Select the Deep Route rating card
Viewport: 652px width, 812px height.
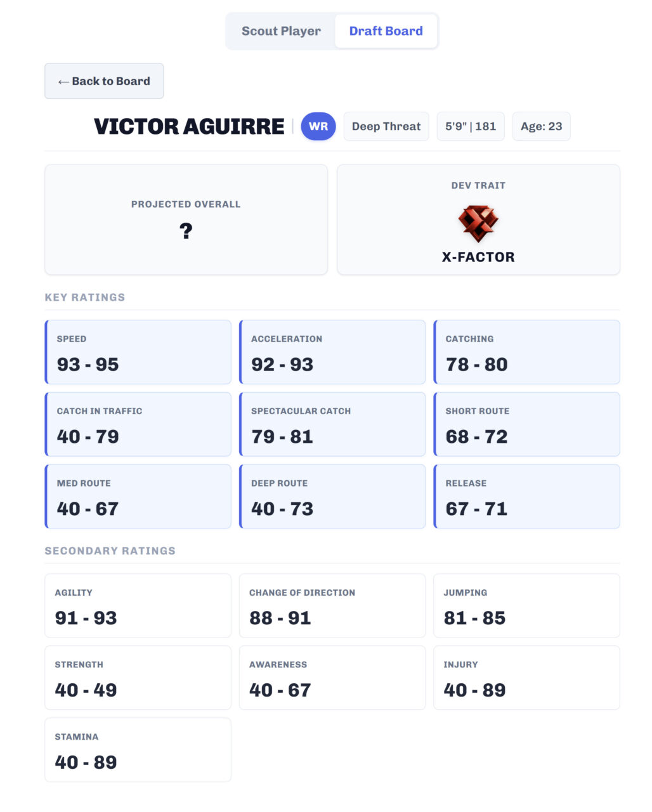pos(332,496)
